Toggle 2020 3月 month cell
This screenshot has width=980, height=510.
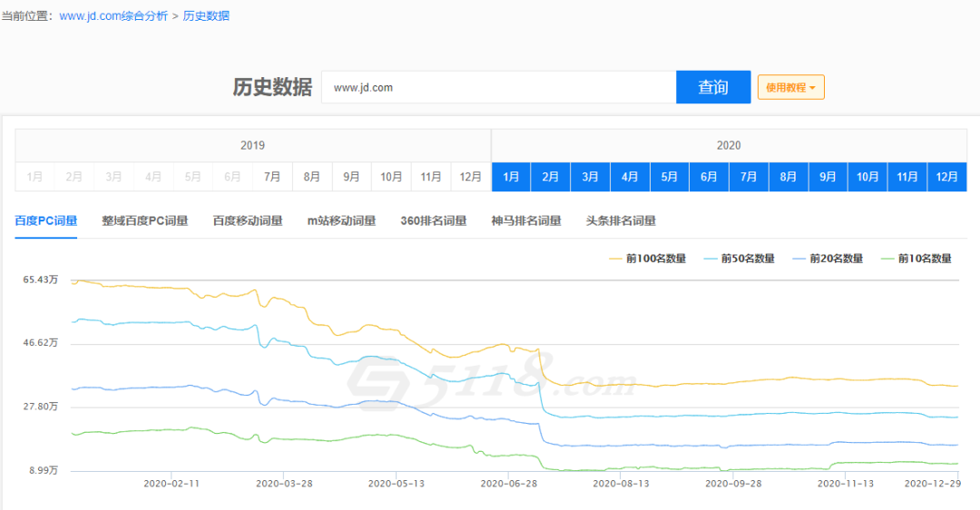[591, 177]
